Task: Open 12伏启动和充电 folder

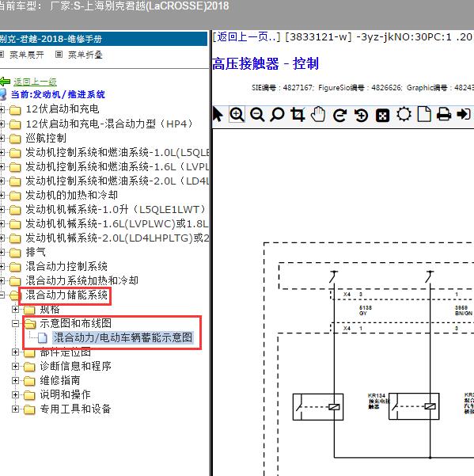Action: click(x=63, y=109)
